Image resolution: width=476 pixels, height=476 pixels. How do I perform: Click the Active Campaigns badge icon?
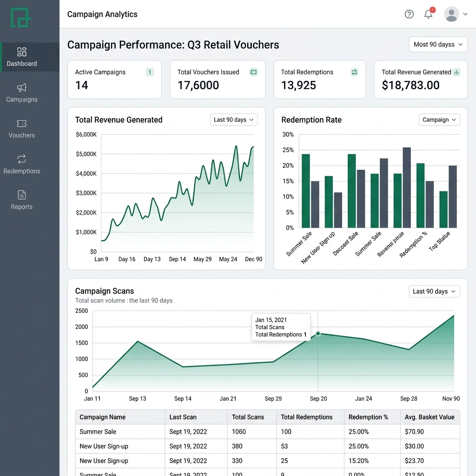click(150, 72)
